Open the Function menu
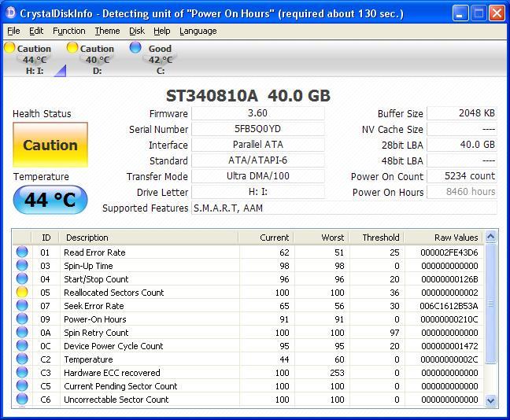The width and height of the screenshot is (510, 420). (69, 31)
